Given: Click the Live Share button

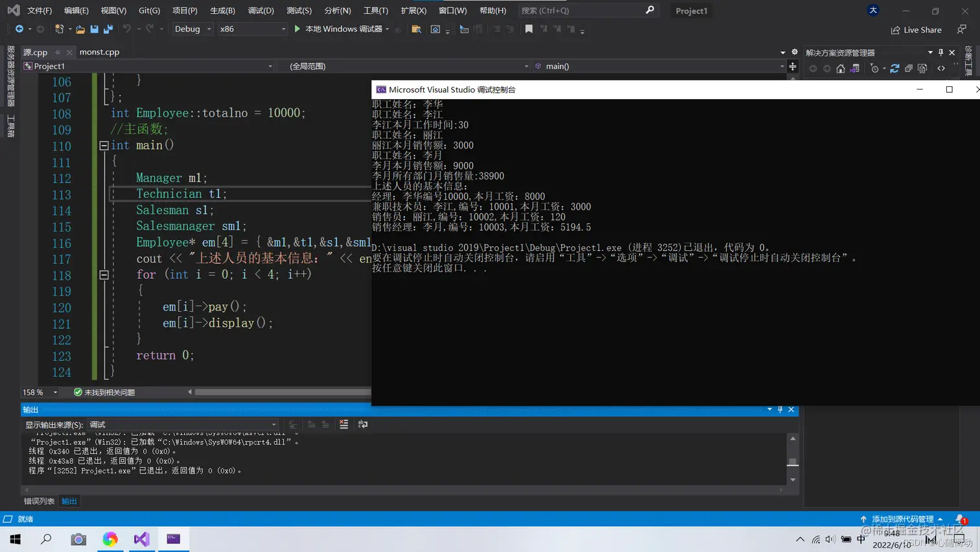Looking at the screenshot, I should (x=916, y=30).
